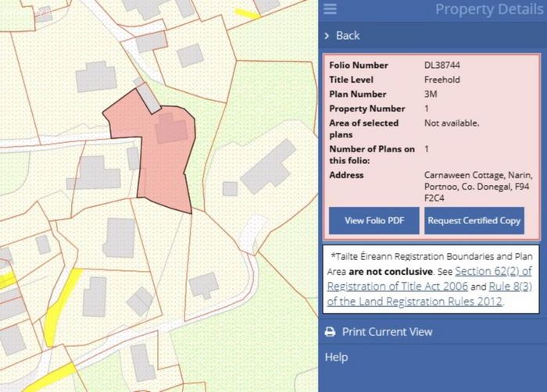Viewport: 547px width, 392px height.
Task: Click the Title Level label
Action: click(351, 80)
